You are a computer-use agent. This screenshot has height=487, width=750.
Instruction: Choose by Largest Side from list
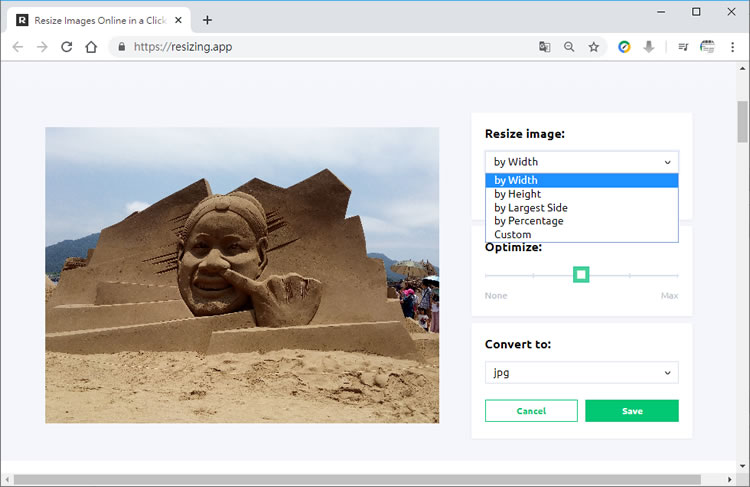(x=530, y=208)
